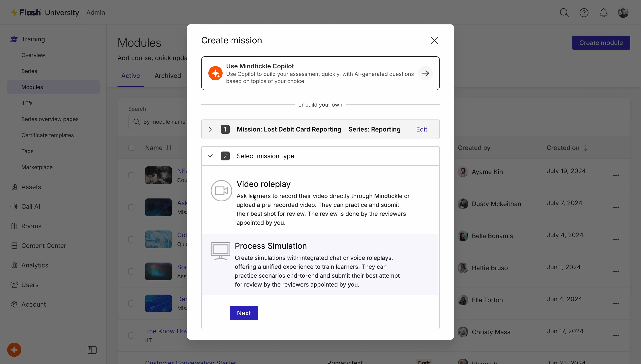The image size is (641, 364).
Task: Click the orange Copilot launcher in sidebar
Action: point(14,350)
